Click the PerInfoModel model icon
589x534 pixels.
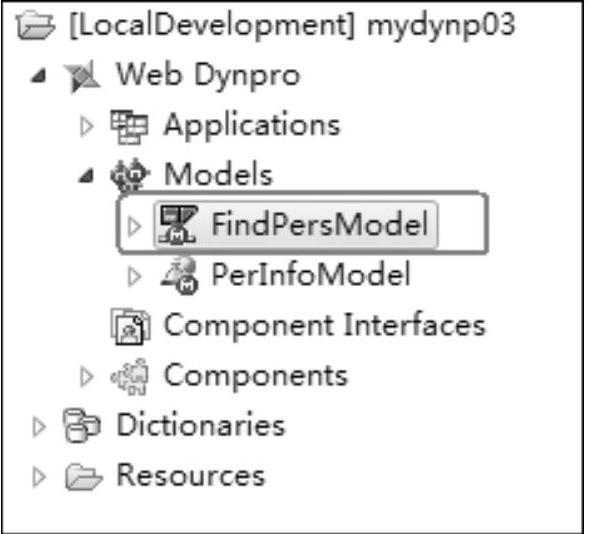[180, 276]
